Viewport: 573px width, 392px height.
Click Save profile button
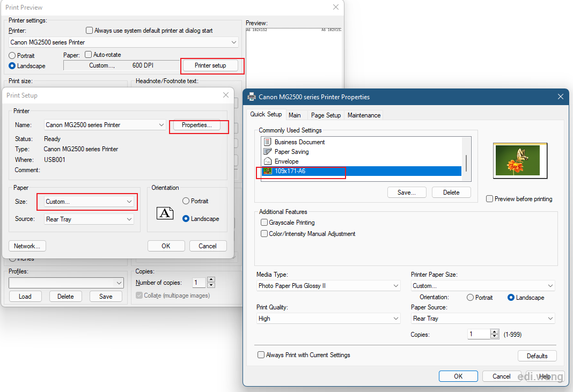point(106,297)
